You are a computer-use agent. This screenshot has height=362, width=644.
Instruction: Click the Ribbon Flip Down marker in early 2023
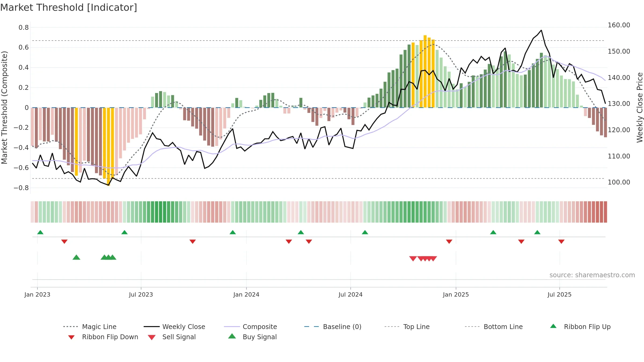pyautogui.click(x=64, y=242)
